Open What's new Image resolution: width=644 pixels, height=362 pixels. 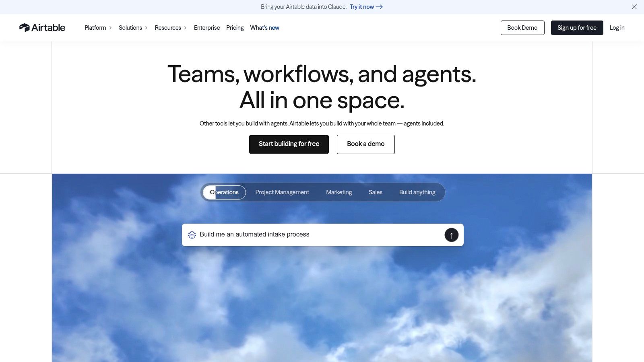point(264,28)
